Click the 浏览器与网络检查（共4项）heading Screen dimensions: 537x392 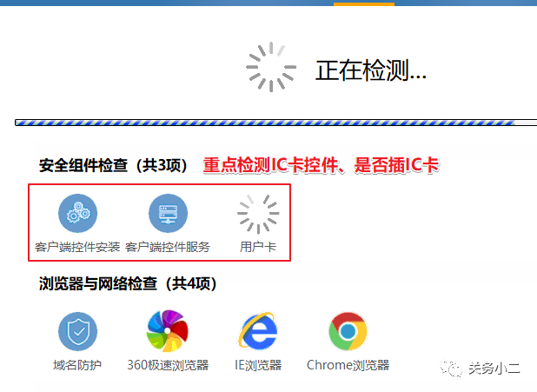click(x=128, y=283)
